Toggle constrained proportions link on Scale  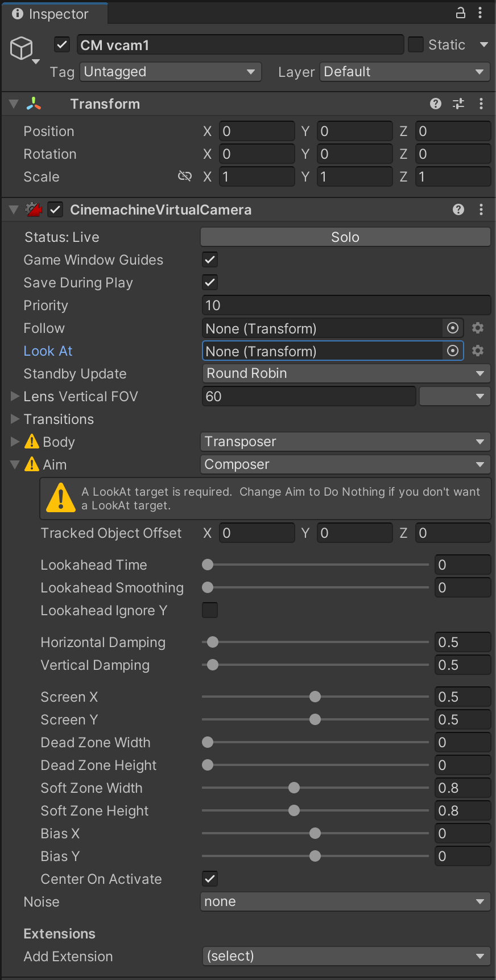[185, 176]
